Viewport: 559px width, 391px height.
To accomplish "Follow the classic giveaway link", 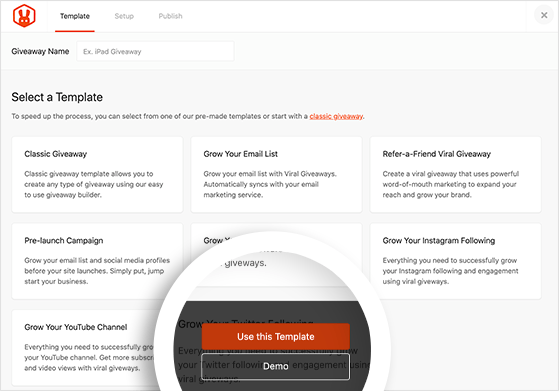I will 336,116.
